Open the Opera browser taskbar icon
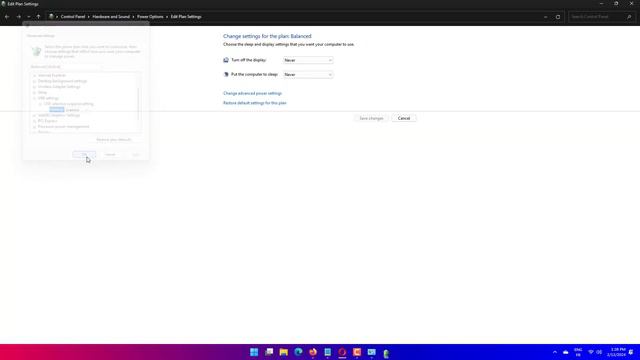 coord(342,352)
